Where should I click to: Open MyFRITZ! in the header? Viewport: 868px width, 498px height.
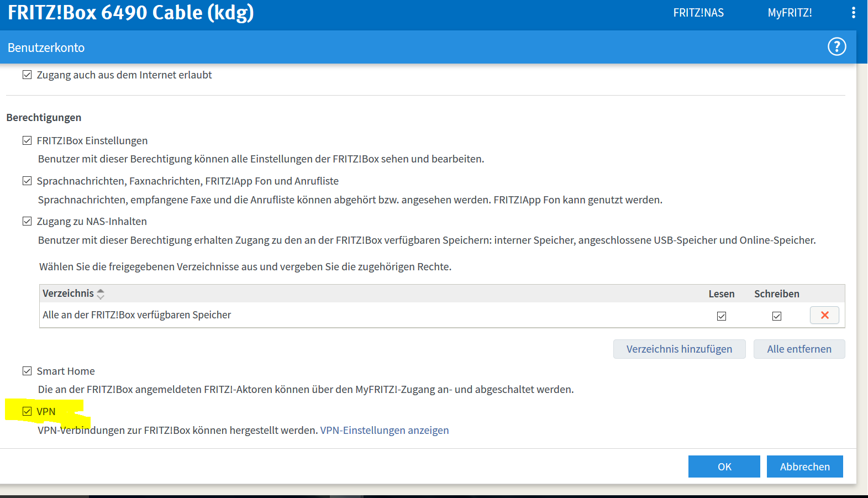tap(790, 13)
